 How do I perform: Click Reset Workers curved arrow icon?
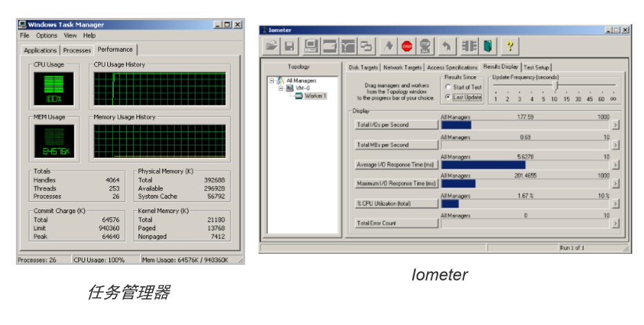(x=447, y=46)
